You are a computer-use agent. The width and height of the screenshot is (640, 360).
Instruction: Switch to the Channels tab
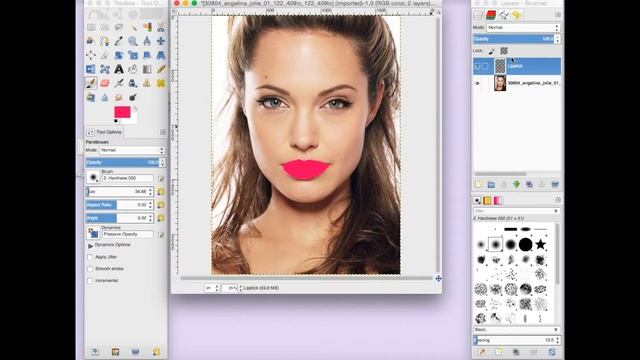(491, 15)
